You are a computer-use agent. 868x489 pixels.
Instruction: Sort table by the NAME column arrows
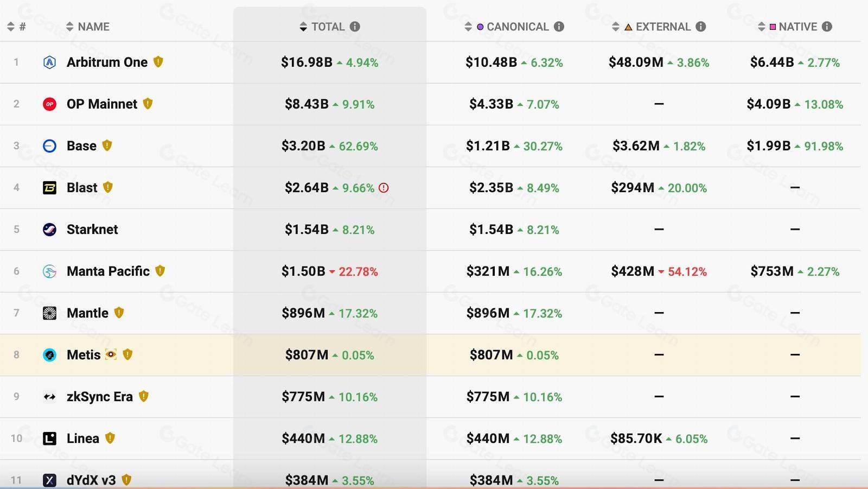point(69,27)
